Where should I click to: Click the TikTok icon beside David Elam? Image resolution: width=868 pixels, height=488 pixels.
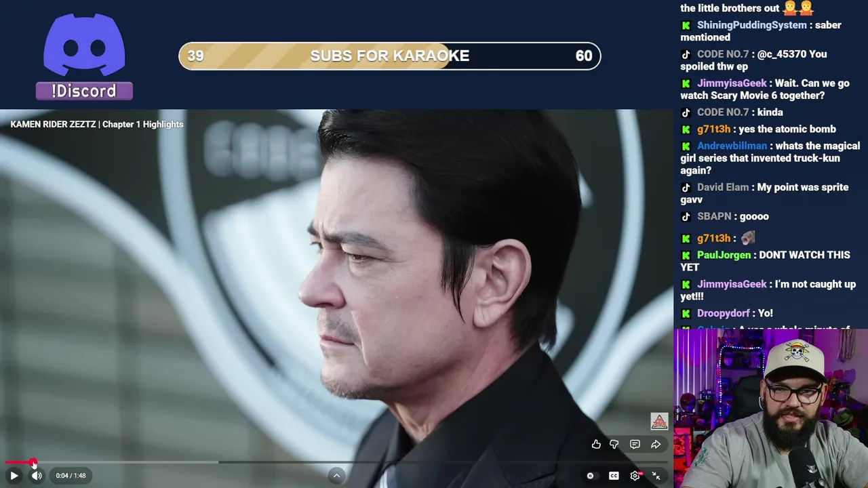[x=686, y=187]
